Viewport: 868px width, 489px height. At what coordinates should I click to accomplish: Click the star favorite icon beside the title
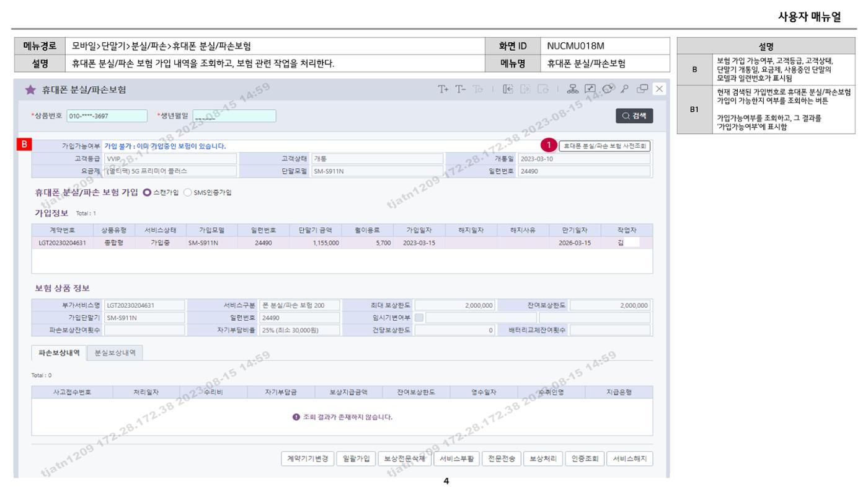pyautogui.click(x=30, y=90)
